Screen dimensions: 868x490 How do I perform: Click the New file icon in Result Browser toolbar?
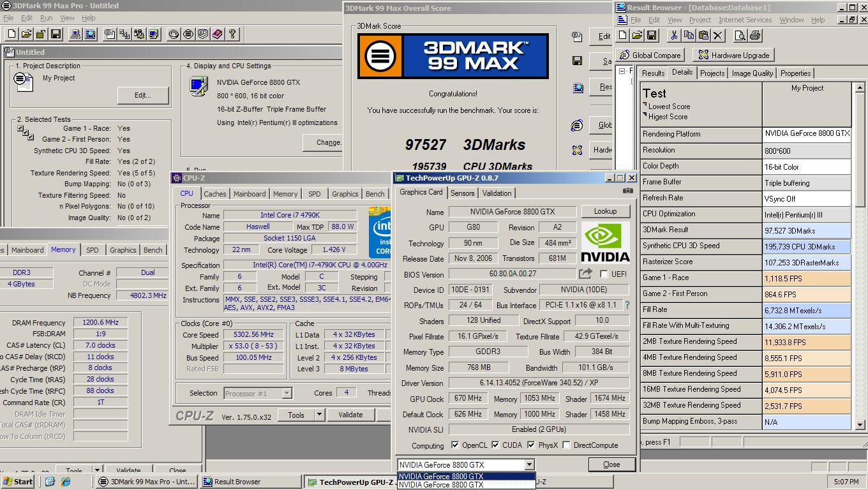click(624, 35)
